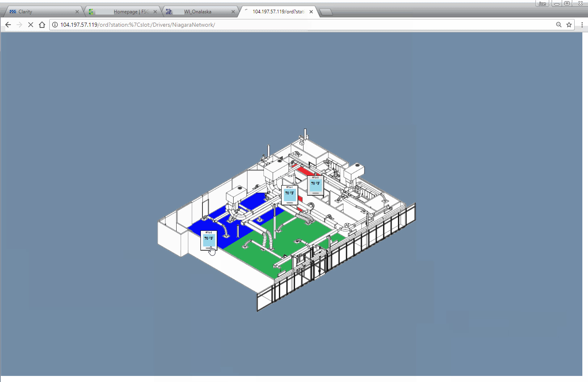Viewport: 588px width, 382px height.
Task: Bookmark this page with the star
Action: 569,25
